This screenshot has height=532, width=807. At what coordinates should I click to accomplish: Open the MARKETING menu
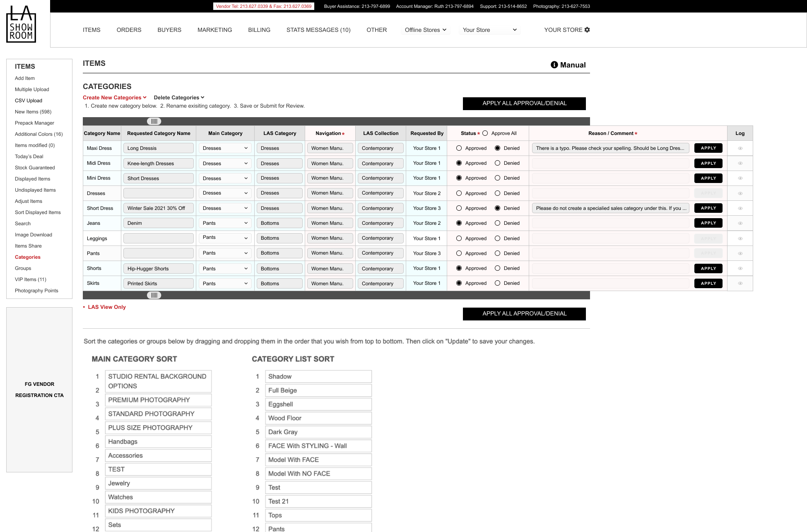coord(214,30)
